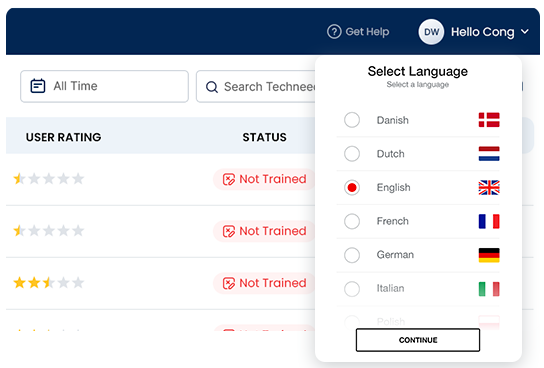Image resolution: width=544 pixels, height=368 pixels.
Task: Focus the Search Technee input field
Action: pos(256,86)
